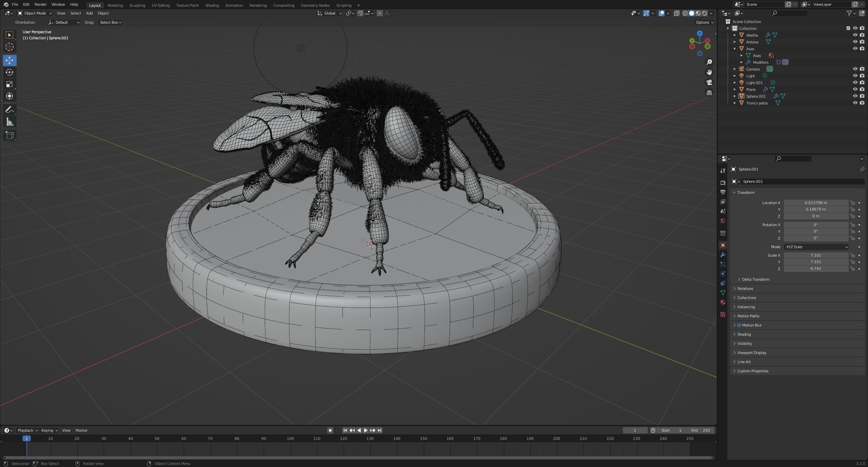Activate the Rotate tool
Screen dimensions: 868x467
tap(9, 72)
